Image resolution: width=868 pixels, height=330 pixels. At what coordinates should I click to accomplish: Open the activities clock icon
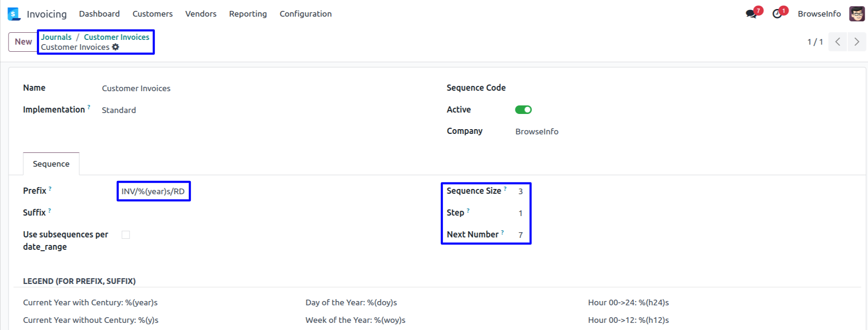(x=777, y=14)
